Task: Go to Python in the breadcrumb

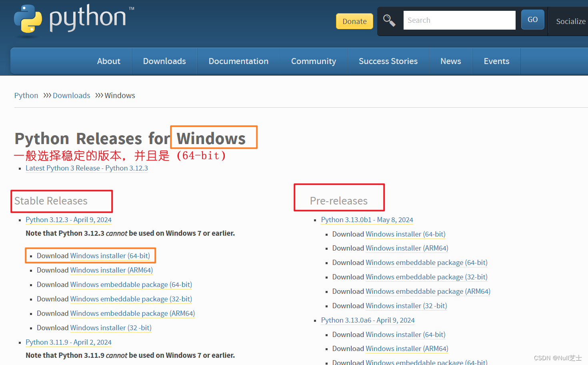Action: [26, 95]
